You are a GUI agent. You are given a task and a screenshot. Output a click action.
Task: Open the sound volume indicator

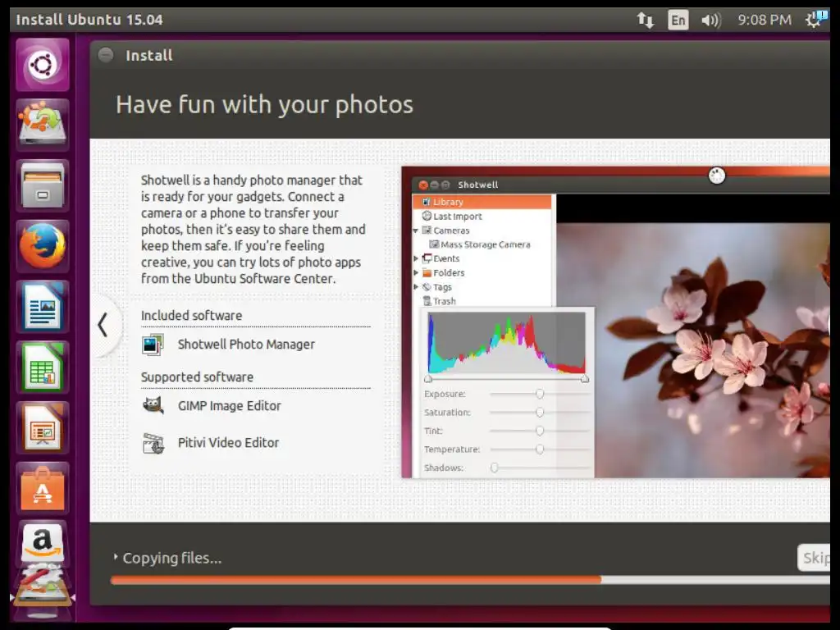coord(711,21)
